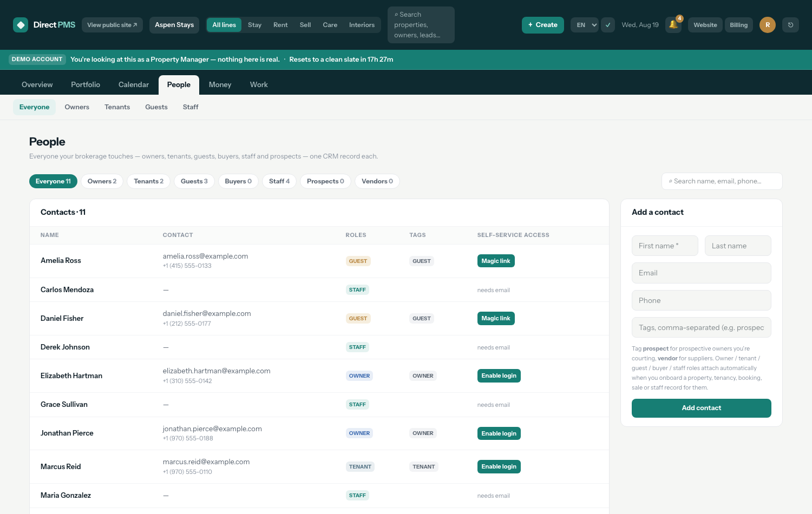The width and height of the screenshot is (812, 514).
Task: Open the Aspen Stays account selector
Action: pyautogui.click(x=174, y=25)
